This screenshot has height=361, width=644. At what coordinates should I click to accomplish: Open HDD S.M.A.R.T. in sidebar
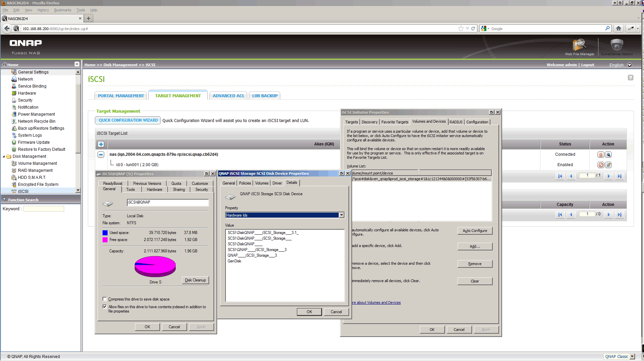click(32, 177)
